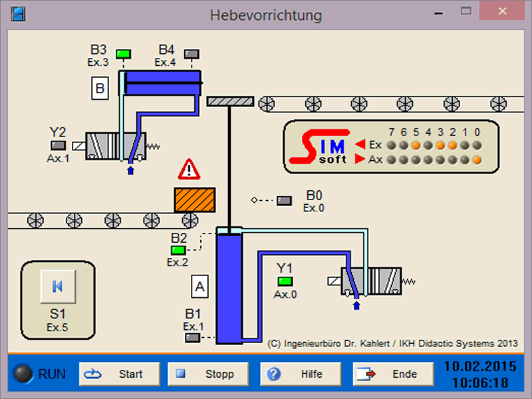Click the application icon in title bar
Screen dimensions: 532x399
(18, 14)
